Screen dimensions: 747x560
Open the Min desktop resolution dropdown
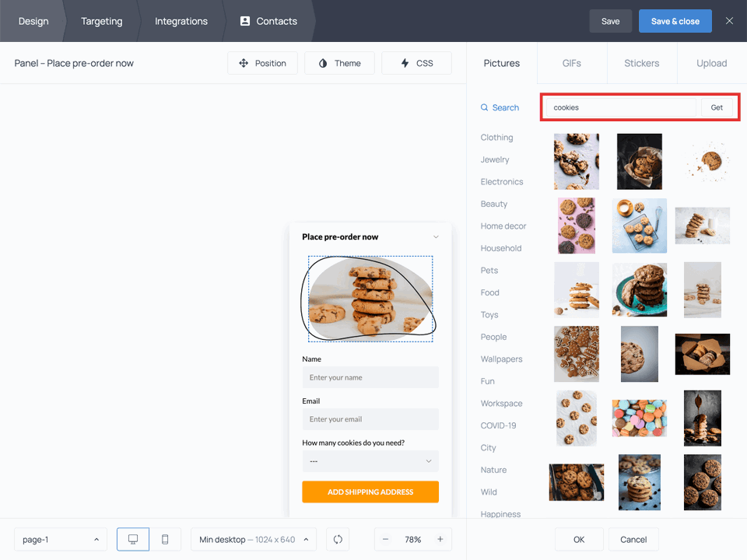point(253,539)
